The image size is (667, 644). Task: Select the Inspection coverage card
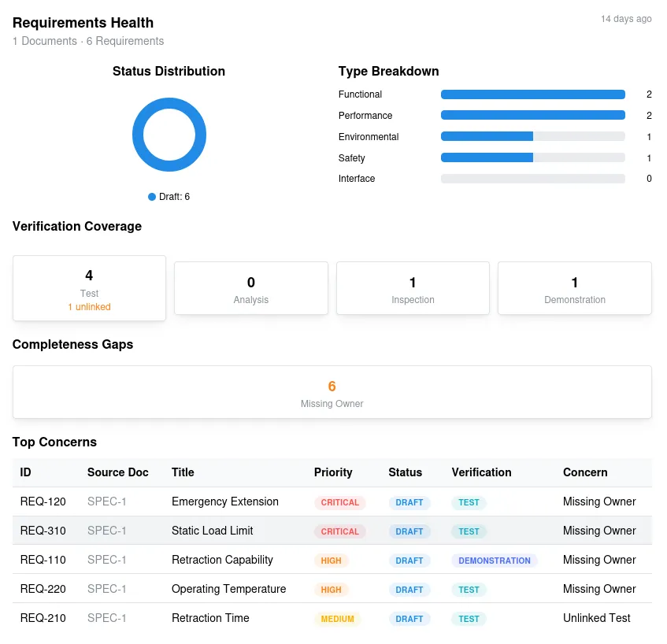tap(413, 288)
